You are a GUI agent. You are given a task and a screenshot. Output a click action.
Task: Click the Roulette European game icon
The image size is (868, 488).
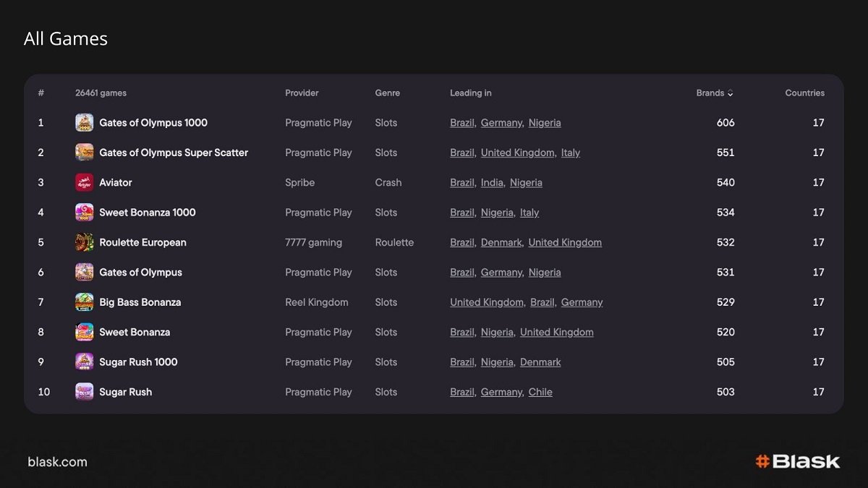pos(85,242)
